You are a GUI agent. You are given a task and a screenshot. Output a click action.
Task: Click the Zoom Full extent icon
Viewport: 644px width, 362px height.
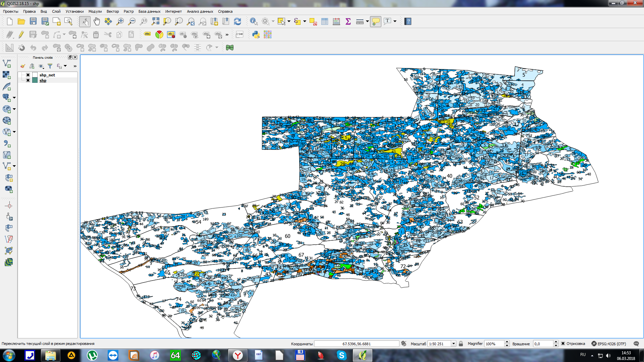[x=155, y=21]
